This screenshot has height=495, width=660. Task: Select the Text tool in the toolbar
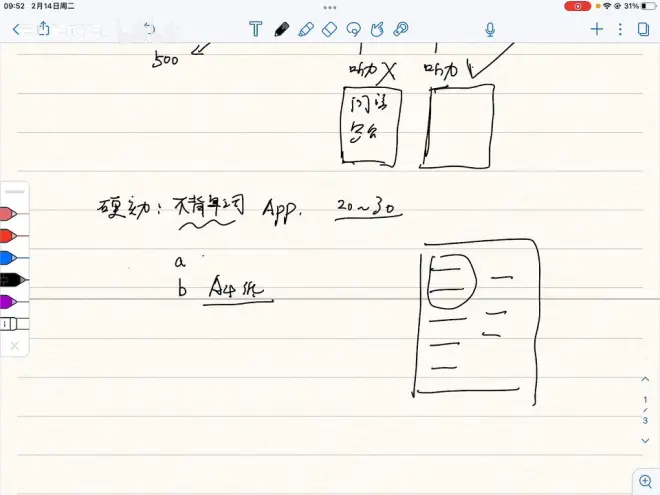tap(256, 29)
